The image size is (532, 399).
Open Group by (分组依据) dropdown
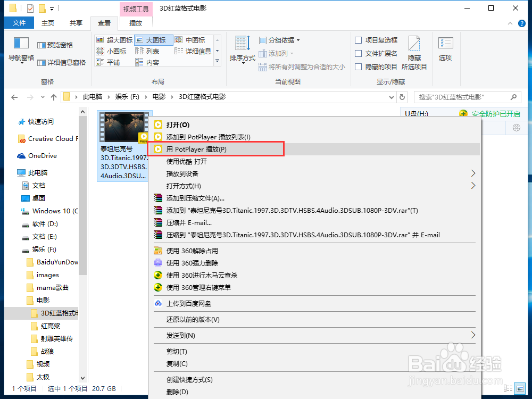279,40
